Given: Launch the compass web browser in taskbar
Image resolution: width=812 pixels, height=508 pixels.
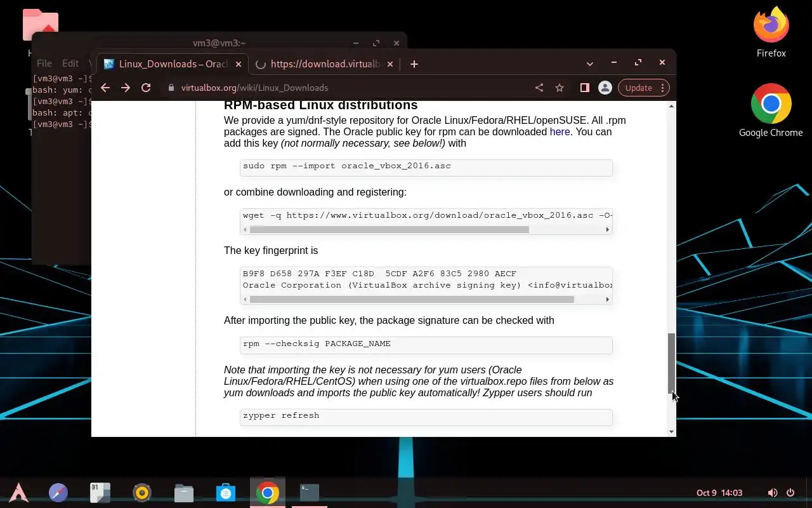Looking at the screenshot, I should pos(58,492).
